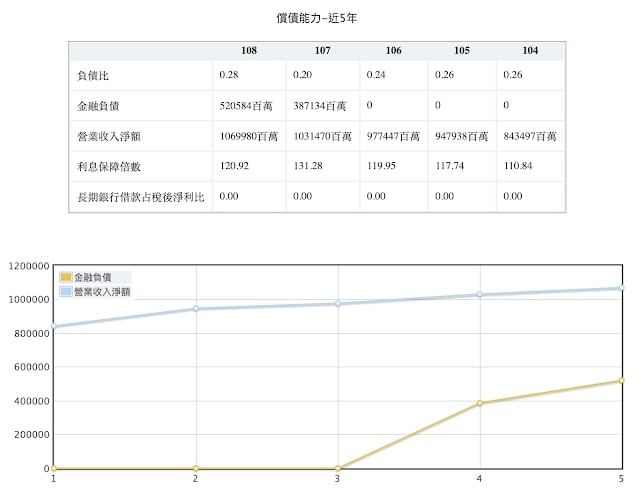640x491 pixels.
Task: Select the 105 column header
Action: [x=462, y=51]
